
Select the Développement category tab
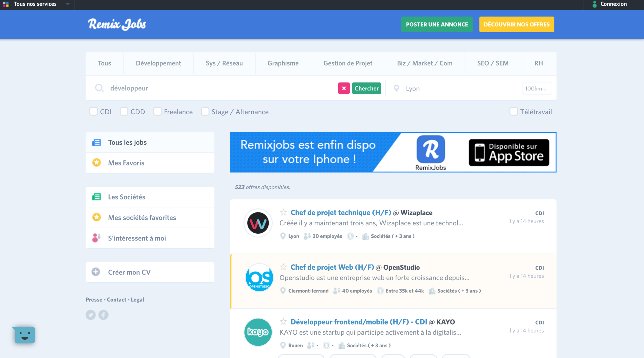pos(158,63)
